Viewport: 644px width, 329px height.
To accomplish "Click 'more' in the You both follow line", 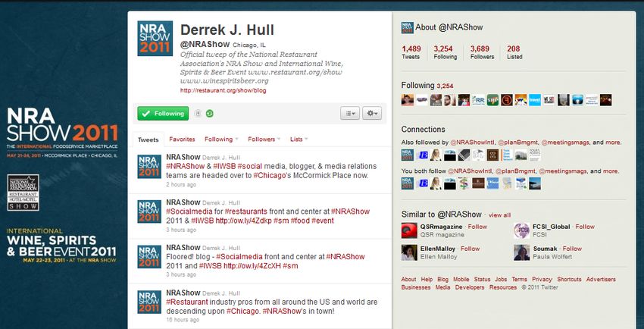I will [611, 171].
